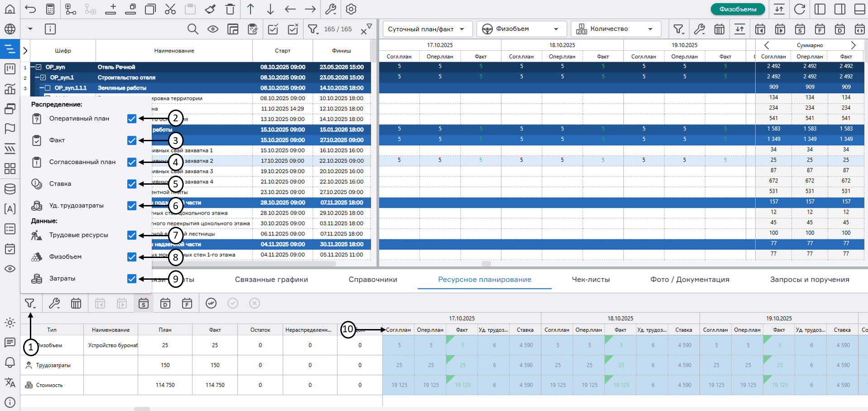
Task: Open the Количество dropdown
Action: (615, 29)
